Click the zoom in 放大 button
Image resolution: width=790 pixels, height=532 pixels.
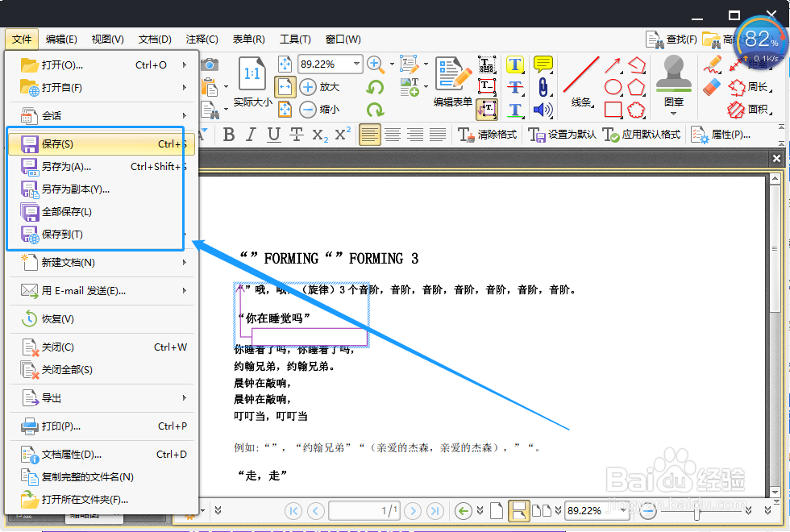(x=320, y=87)
